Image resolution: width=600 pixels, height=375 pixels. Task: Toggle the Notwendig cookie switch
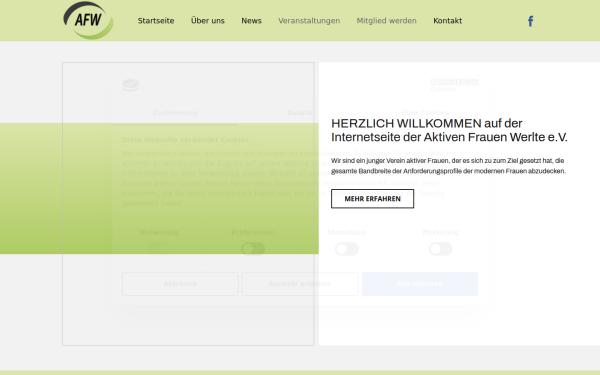tap(159, 249)
